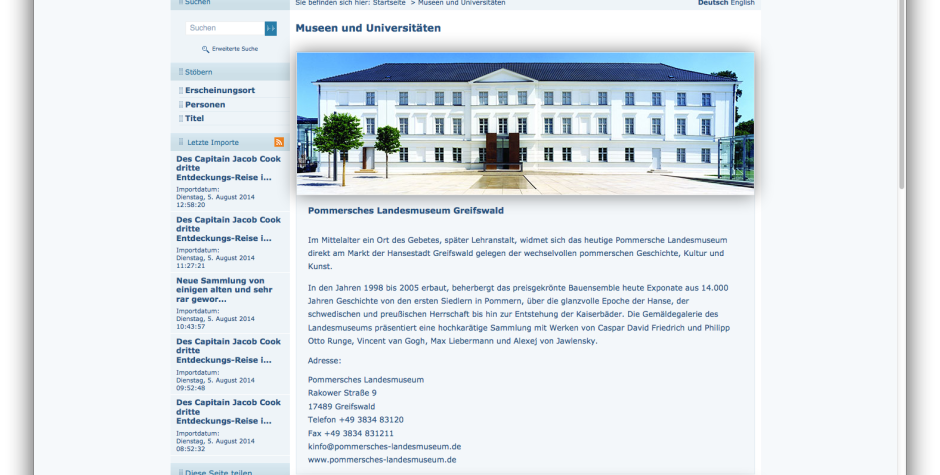This screenshot has width=940, height=475.
Task: Switch language to English
Action: 742,3
